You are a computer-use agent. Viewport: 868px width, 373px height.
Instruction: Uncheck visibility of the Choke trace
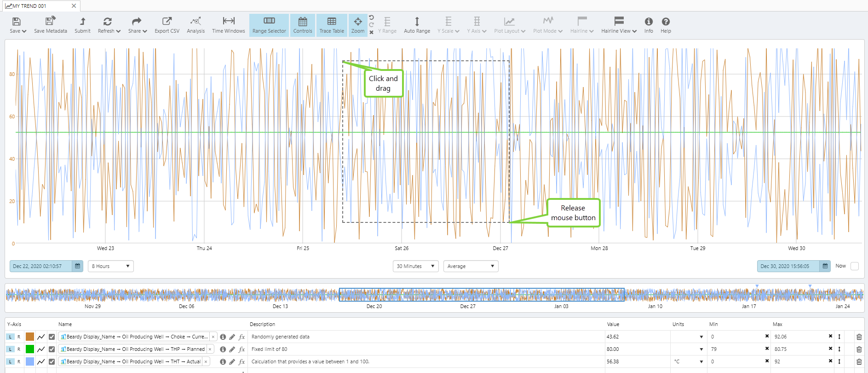(52, 337)
